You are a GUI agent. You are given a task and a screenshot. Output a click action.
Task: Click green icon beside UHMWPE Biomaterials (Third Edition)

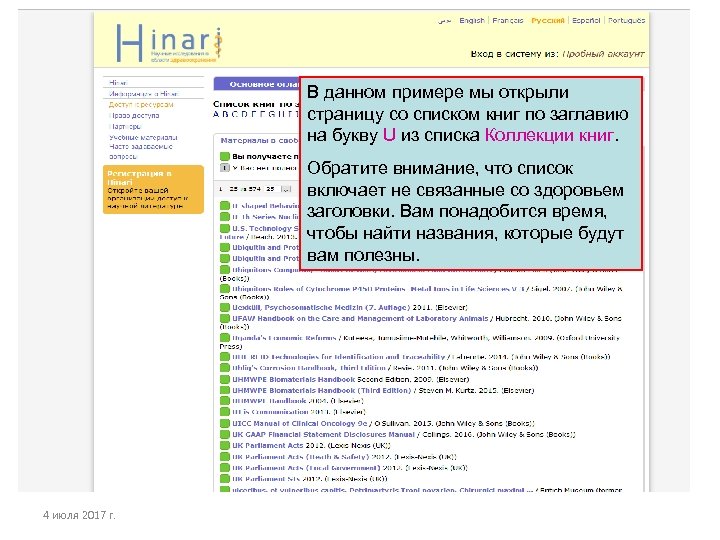click(225, 390)
